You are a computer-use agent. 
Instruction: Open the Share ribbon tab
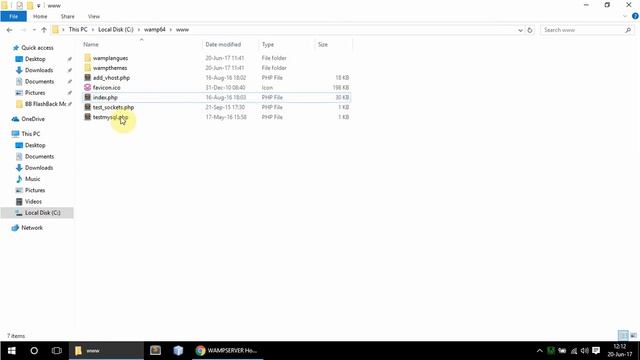67,16
